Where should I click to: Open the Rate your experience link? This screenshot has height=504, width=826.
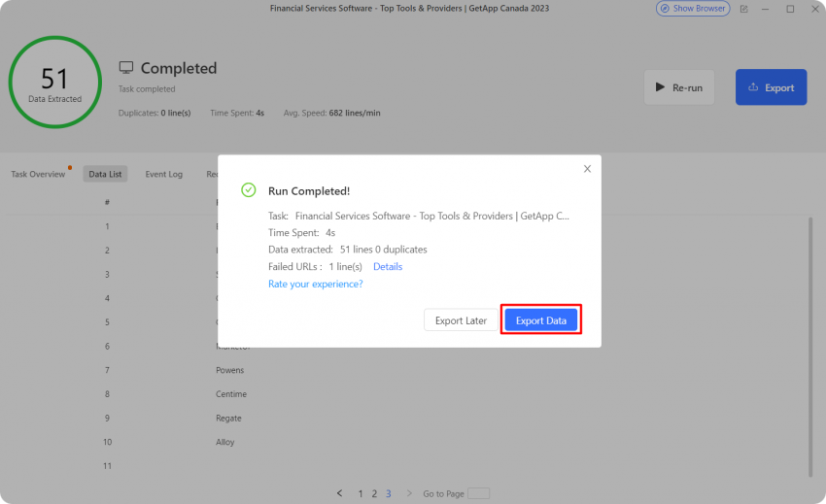[x=316, y=284]
